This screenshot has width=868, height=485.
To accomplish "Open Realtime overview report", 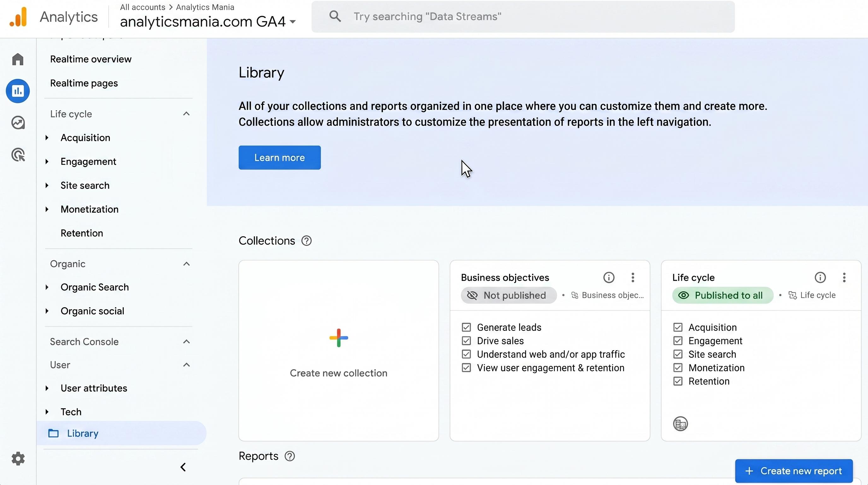I will (91, 59).
